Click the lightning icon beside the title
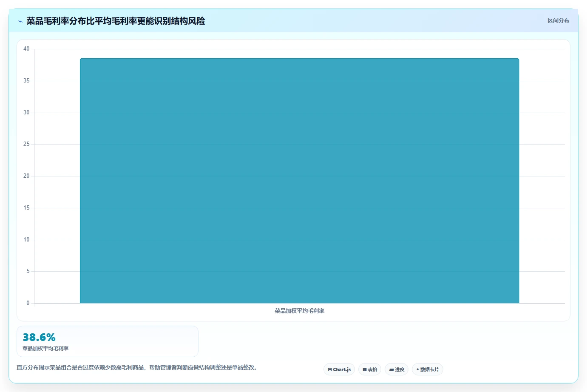 tap(20, 21)
